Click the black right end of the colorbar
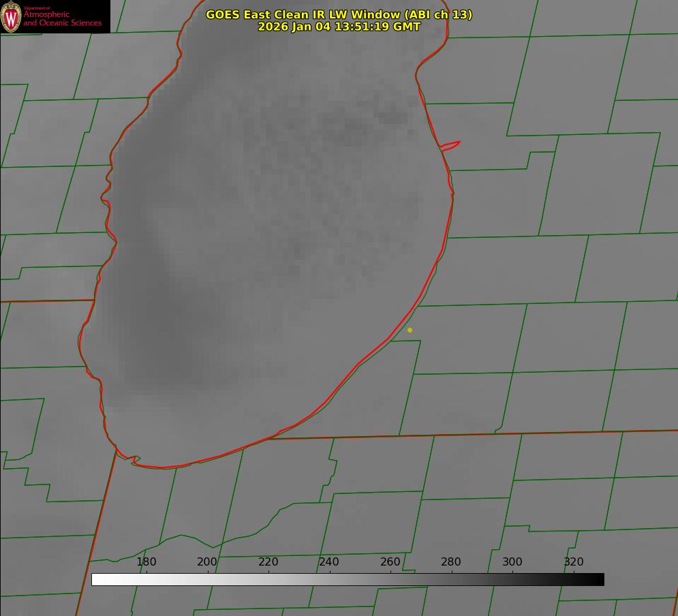678x616 pixels. tap(598, 580)
